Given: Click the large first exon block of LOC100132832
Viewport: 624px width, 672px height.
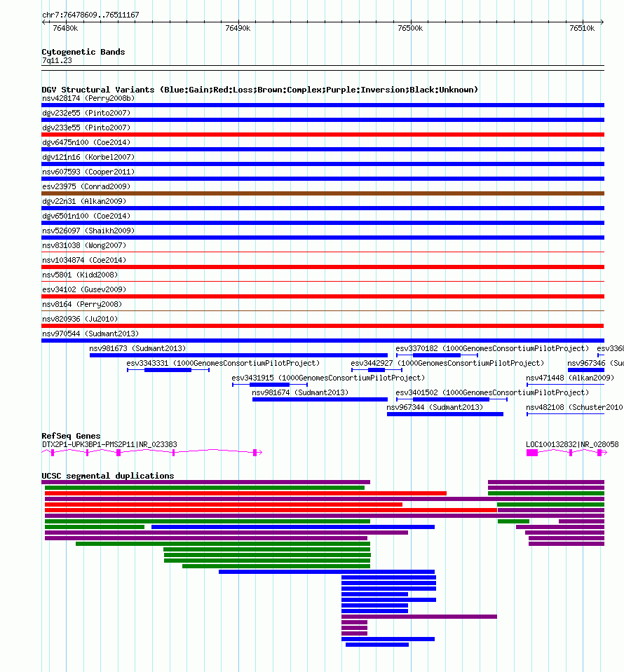Looking at the screenshot, I should (x=531, y=453).
